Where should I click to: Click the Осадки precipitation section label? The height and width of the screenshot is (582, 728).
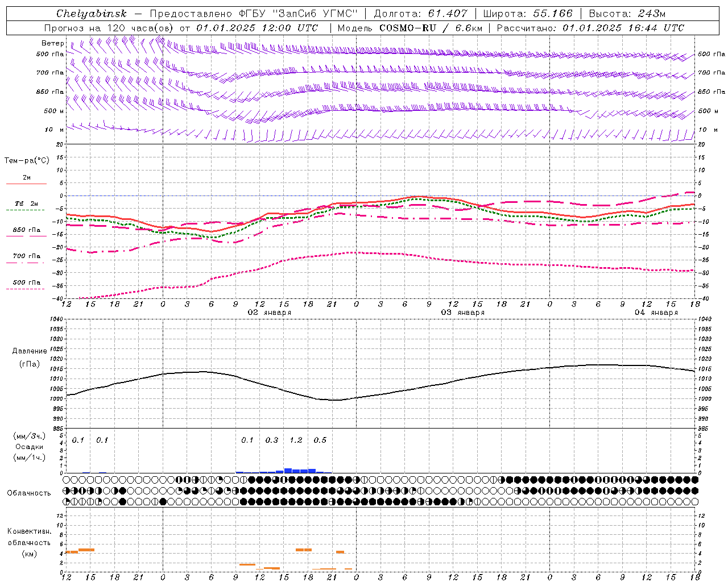(30, 447)
